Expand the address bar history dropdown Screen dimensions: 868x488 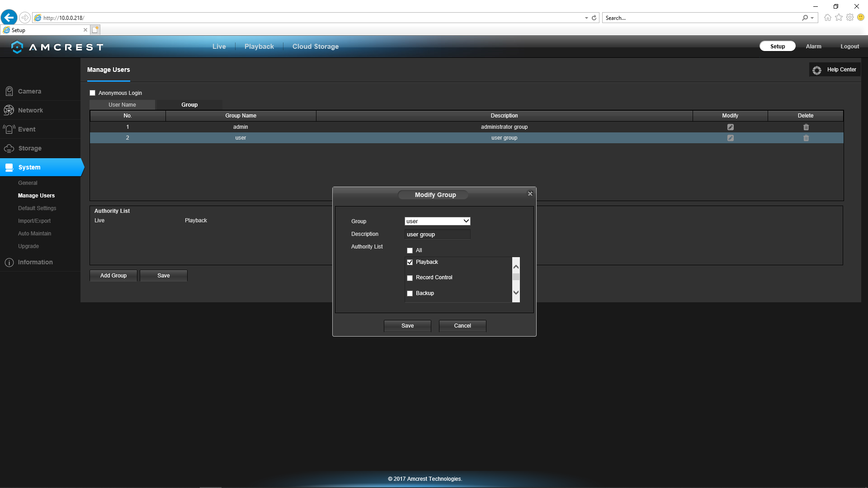pyautogui.click(x=586, y=18)
